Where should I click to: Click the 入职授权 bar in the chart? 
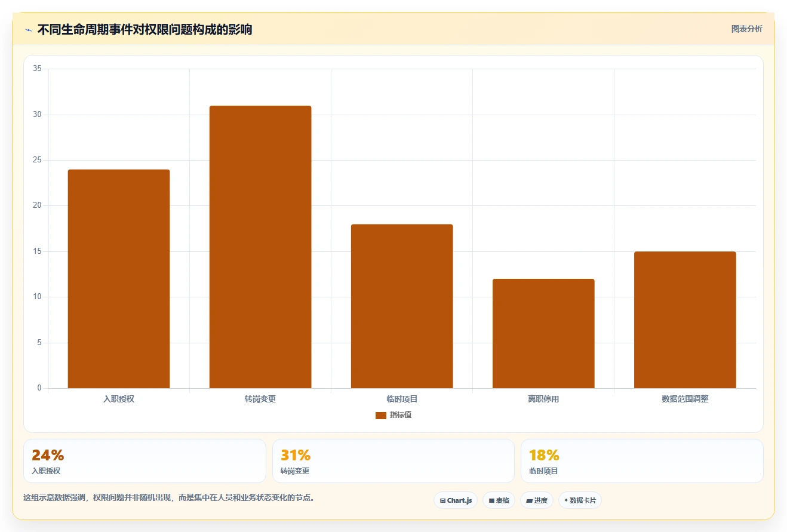pyautogui.click(x=119, y=279)
